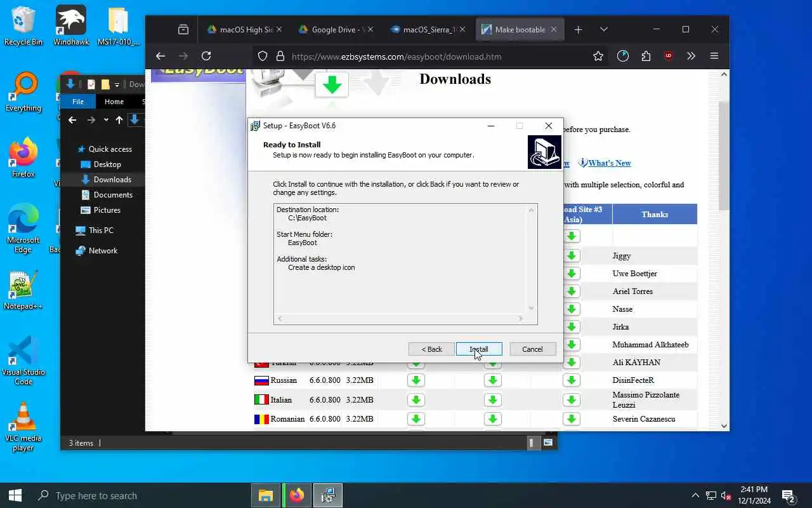The height and width of the screenshot is (508, 812).
Task: Open Firefox extensions puzzle icon
Action: [x=646, y=56]
